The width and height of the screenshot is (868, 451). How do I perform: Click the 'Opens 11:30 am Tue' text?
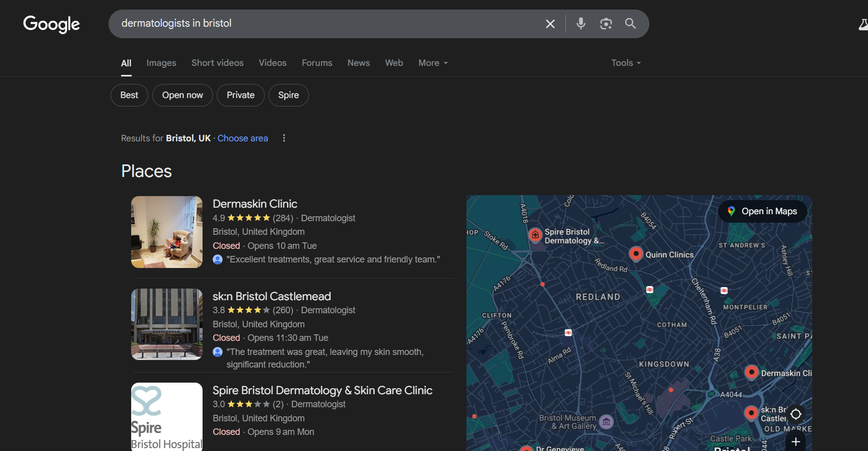coord(288,338)
